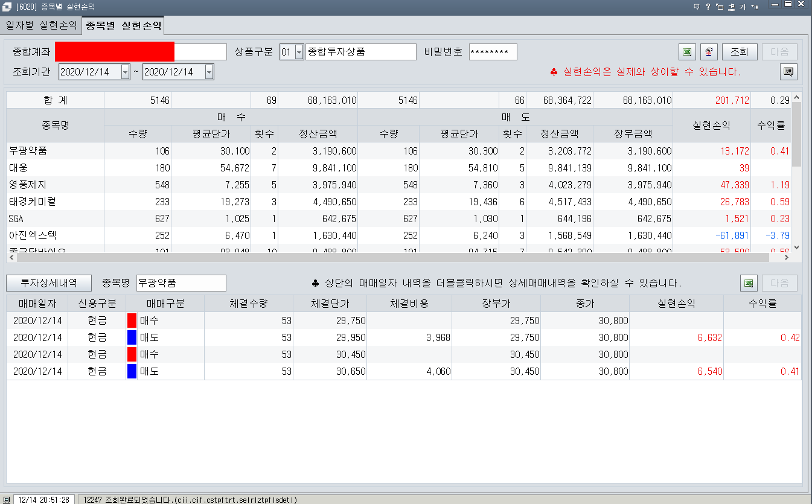Click the blue 매도 marker with 3,968 fee
The image size is (812, 504).
[x=132, y=337]
